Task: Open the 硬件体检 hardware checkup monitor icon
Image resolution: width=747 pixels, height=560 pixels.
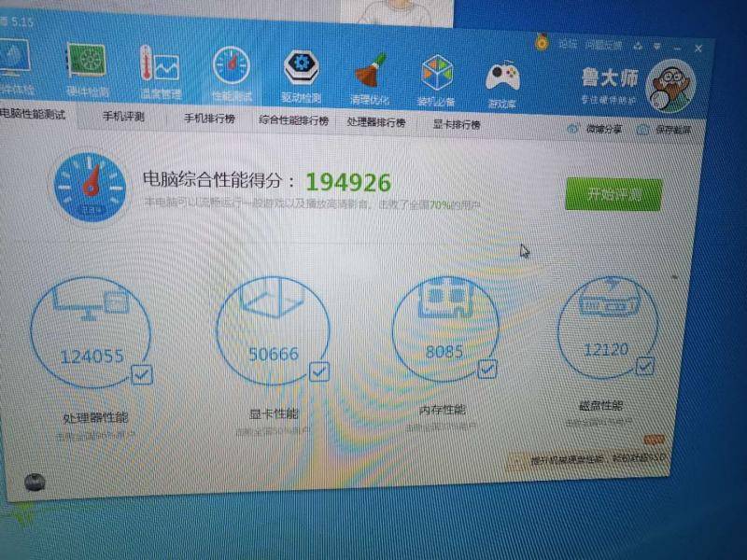Action: click(13, 58)
